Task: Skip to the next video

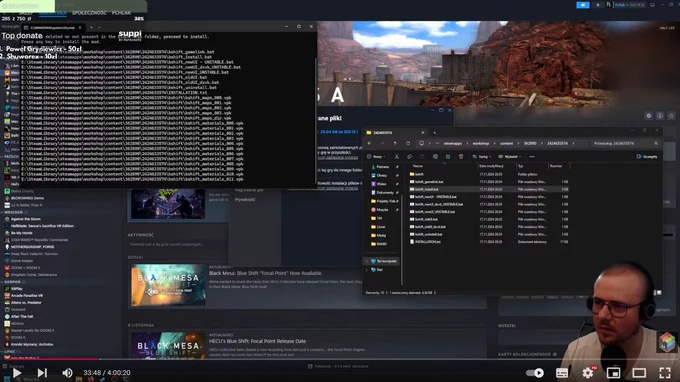Action: coord(42,372)
